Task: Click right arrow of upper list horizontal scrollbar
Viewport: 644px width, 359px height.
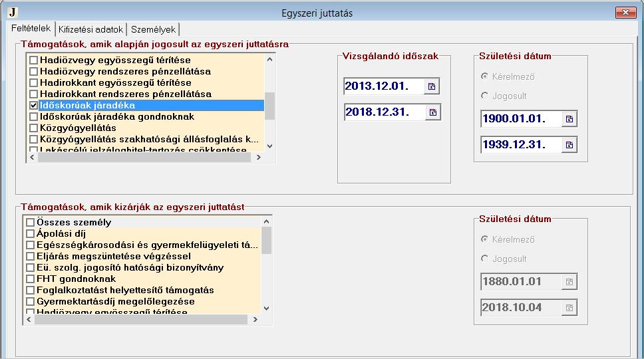Action: [258, 158]
